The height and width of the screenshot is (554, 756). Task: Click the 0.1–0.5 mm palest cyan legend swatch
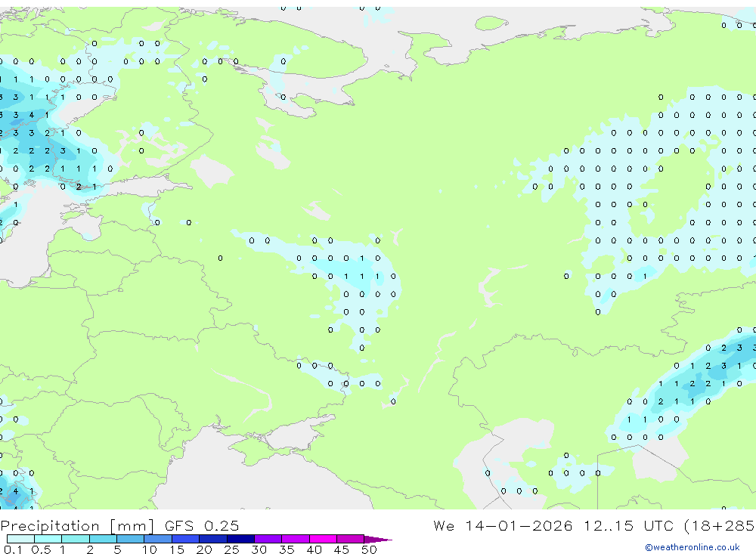point(20,539)
